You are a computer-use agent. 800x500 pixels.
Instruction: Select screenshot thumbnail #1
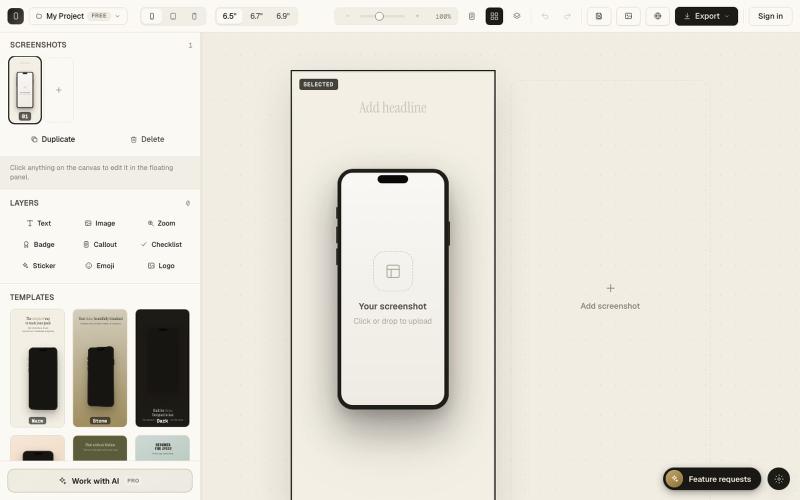tap(25, 90)
